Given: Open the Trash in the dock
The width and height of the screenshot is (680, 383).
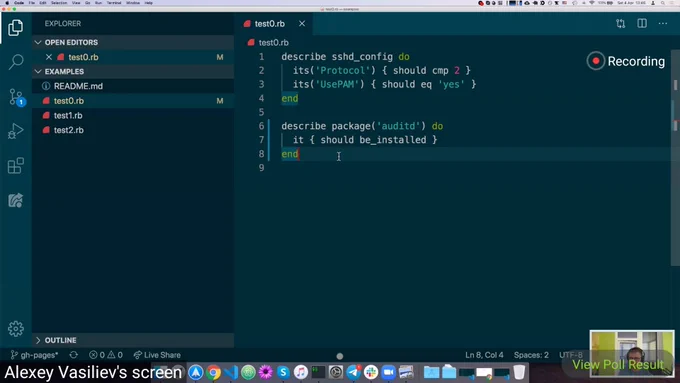Looking at the screenshot, I should coord(519,372).
